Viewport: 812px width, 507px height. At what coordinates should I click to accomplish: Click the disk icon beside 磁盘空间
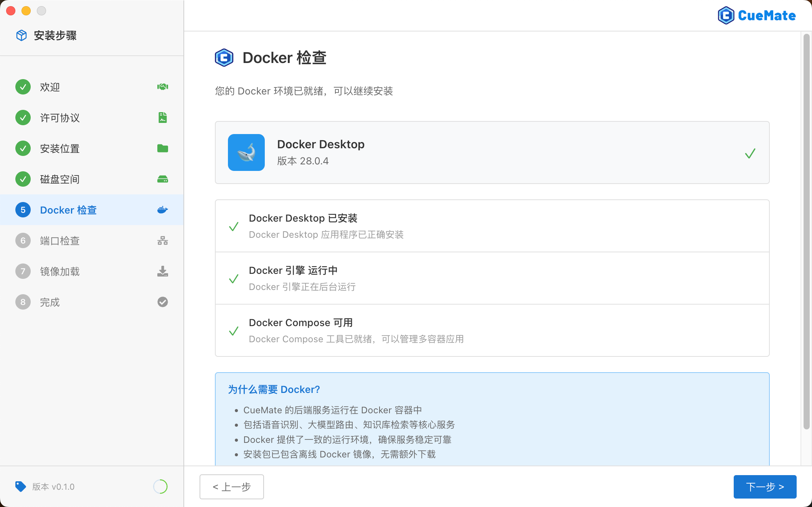pyautogui.click(x=162, y=179)
